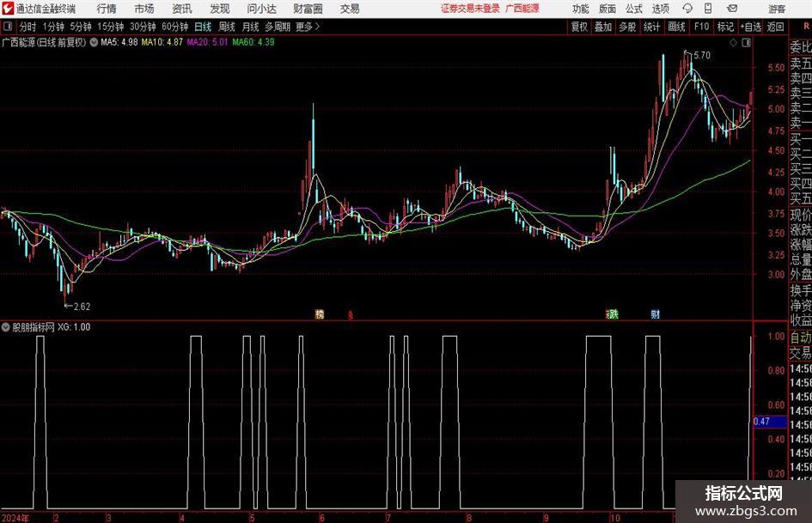
Task: Open the 多周期 multi-period view
Action: 278,27
